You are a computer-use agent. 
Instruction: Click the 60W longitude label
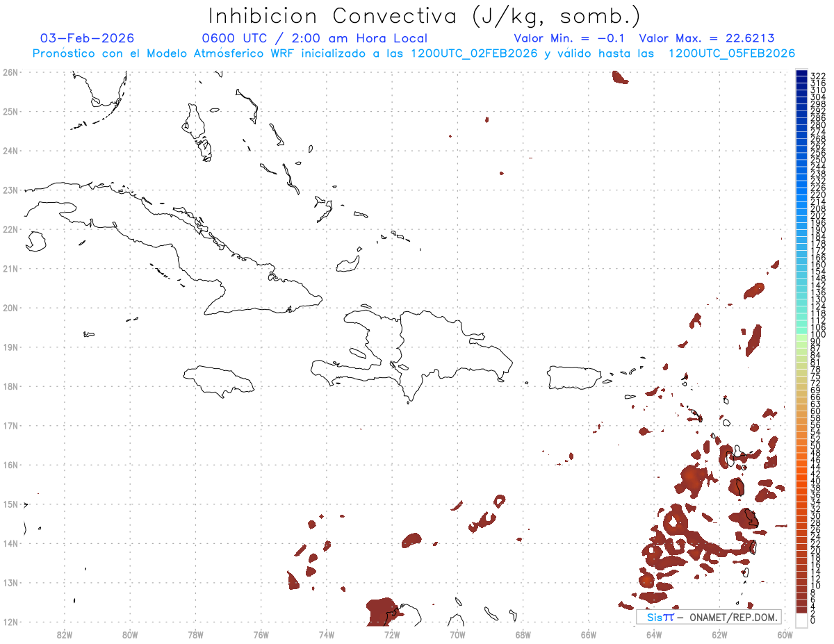click(x=785, y=634)
